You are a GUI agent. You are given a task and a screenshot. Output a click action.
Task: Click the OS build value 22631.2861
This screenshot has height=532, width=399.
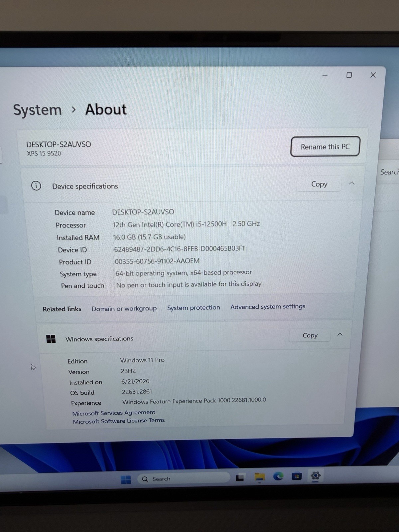[137, 392]
